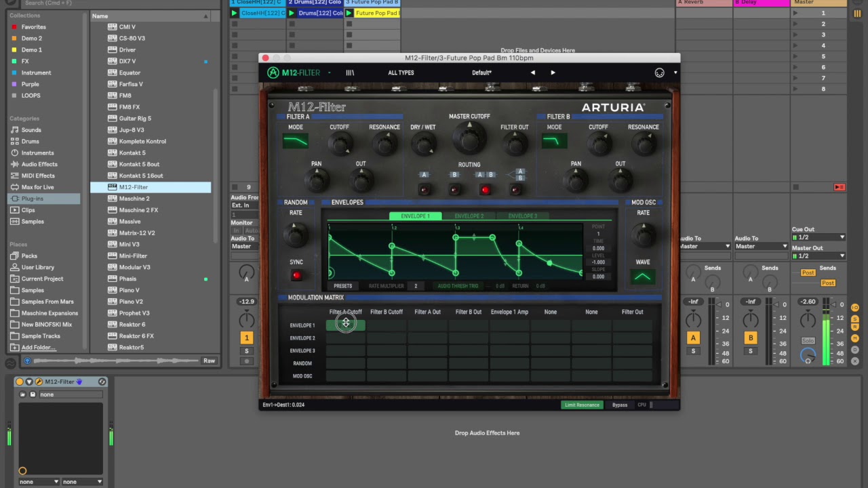Viewport: 868px width, 488px height.
Task: Open the All Types preset filter
Action: click(x=401, y=73)
